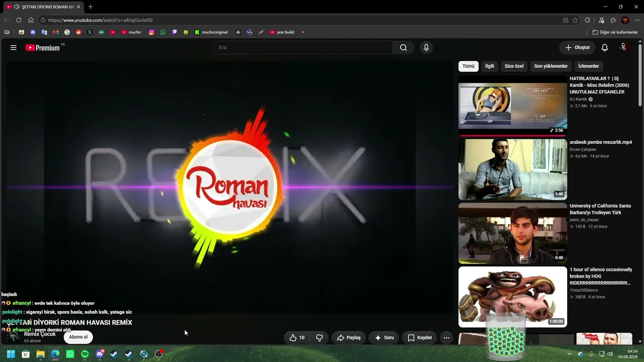Go to the YouTube Premium home logo
The height and width of the screenshot is (362, 644).
[x=43, y=48]
